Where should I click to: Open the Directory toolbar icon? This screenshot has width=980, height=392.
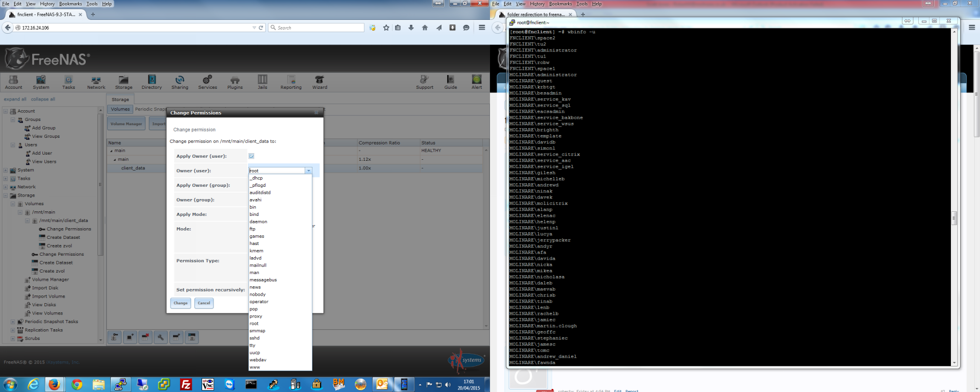[152, 82]
